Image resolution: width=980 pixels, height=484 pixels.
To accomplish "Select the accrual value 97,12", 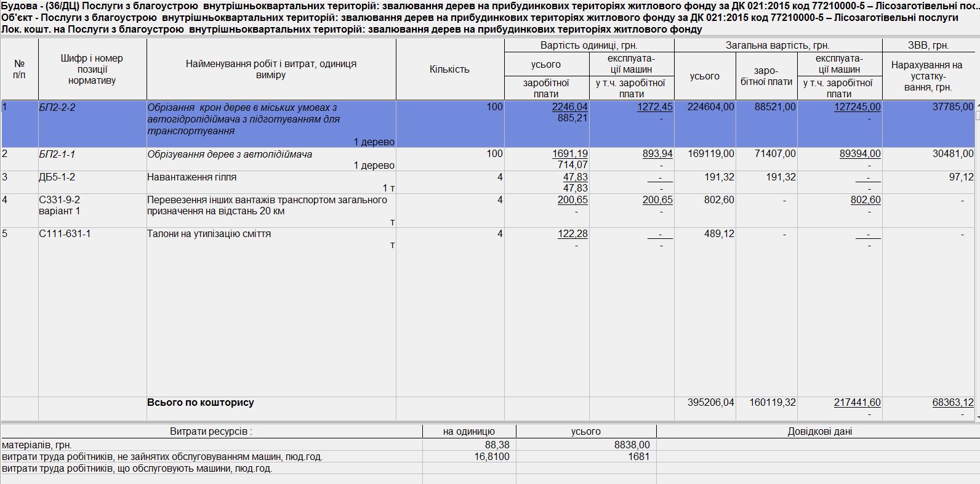I will (962, 177).
